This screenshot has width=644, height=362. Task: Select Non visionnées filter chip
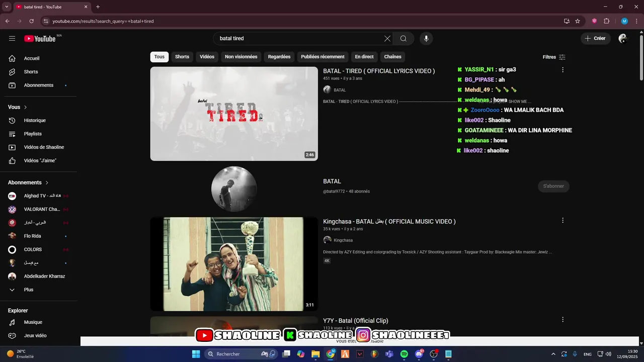(241, 57)
